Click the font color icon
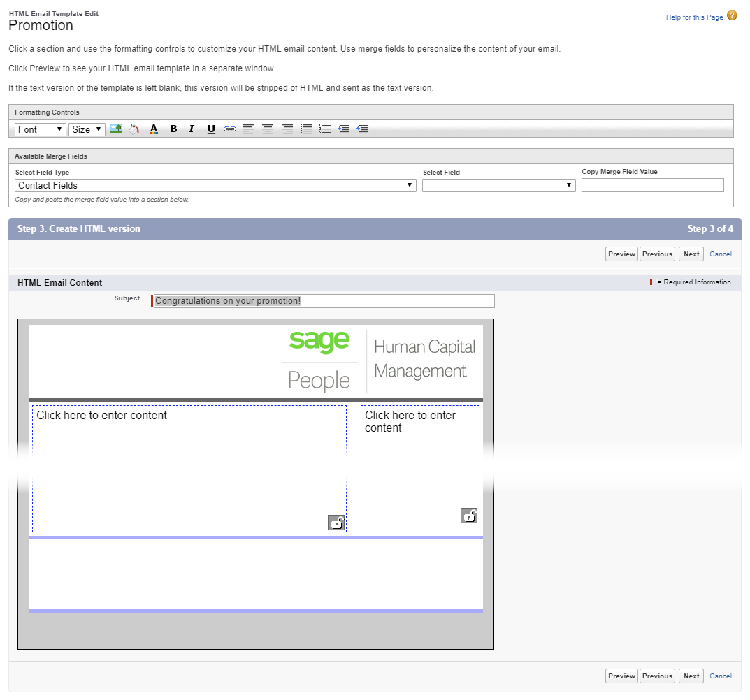This screenshot has height=700, width=750. tap(154, 129)
